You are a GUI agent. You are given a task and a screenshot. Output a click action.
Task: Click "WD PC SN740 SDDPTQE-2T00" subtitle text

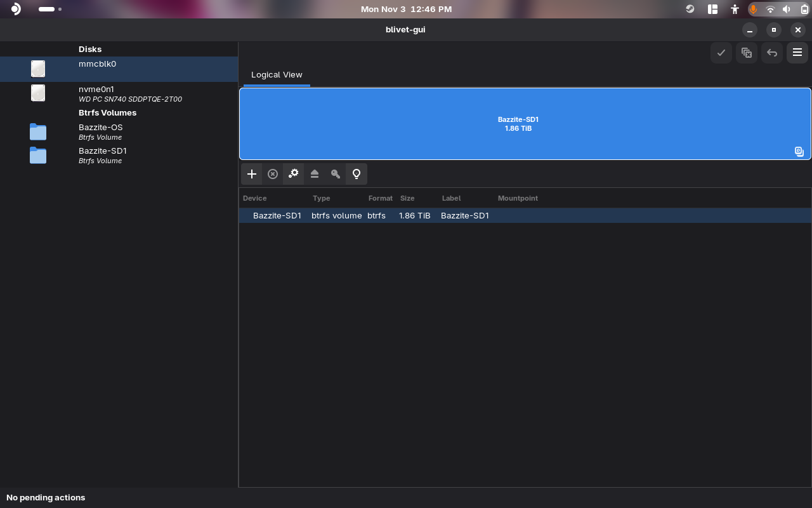click(x=130, y=100)
